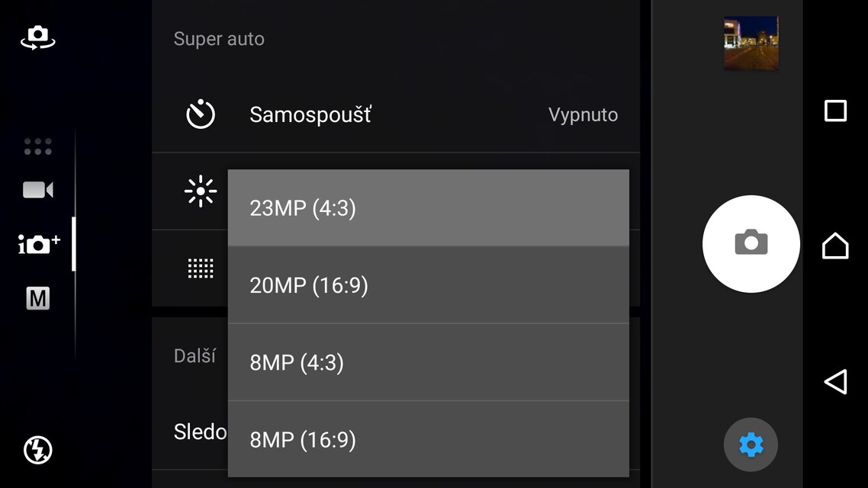Tap the resolution grid icon
This screenshot has width=868, height=488.
tap(200, 268)
